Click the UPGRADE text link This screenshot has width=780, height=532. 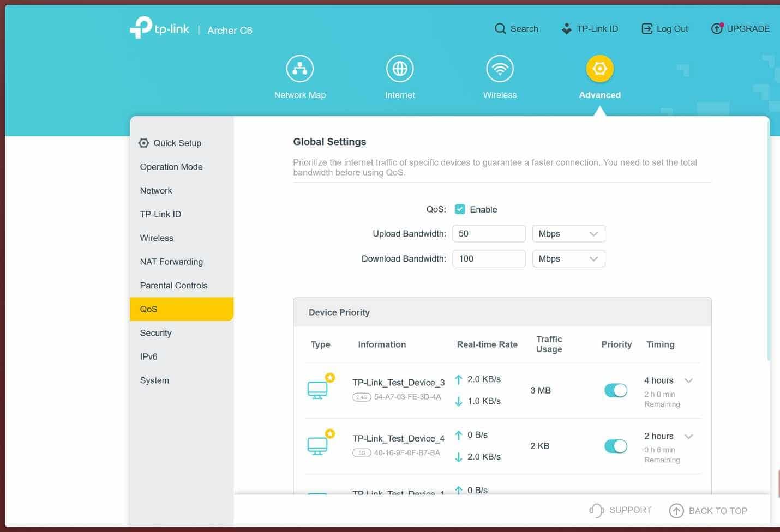pos(748,29)
